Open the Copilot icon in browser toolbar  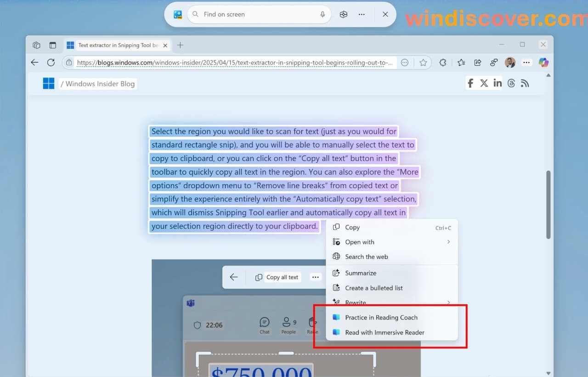point(544,63)
